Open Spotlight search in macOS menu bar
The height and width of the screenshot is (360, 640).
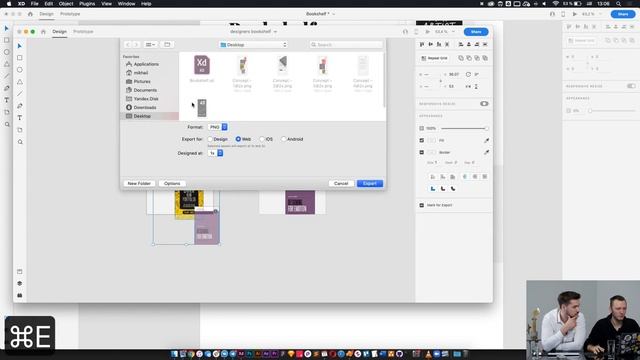619,4
